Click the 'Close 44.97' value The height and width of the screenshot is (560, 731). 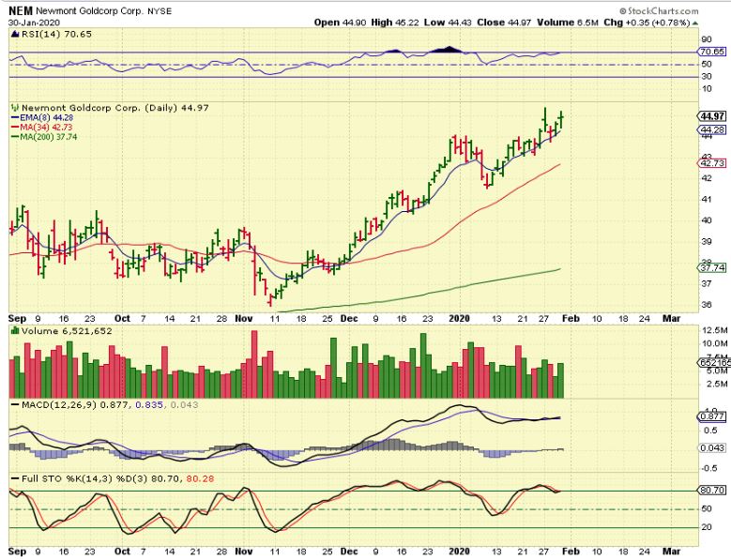(504, 23)
